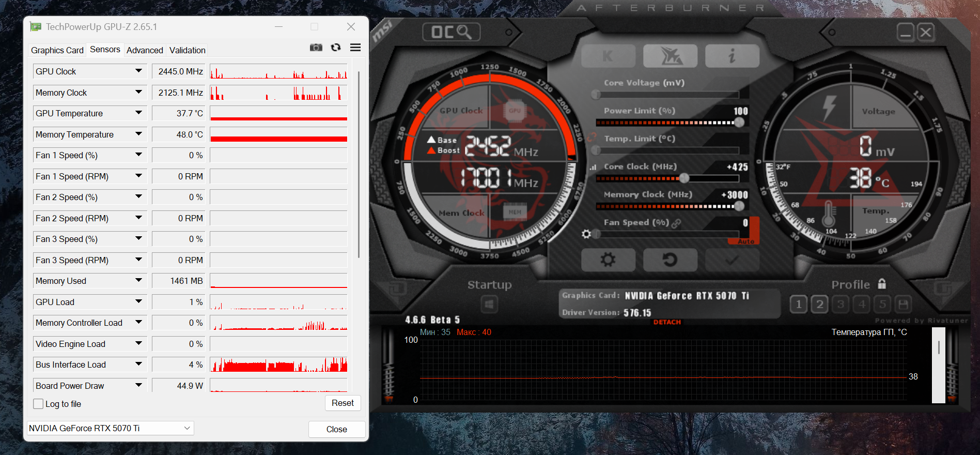Go to the Validation tab
The width and height of the screenshot is (980, 455).
point(188,50)
